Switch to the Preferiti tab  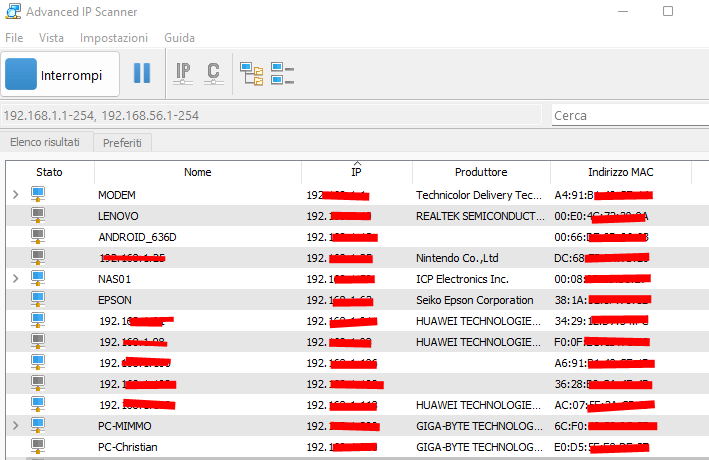tap(122, 143)
